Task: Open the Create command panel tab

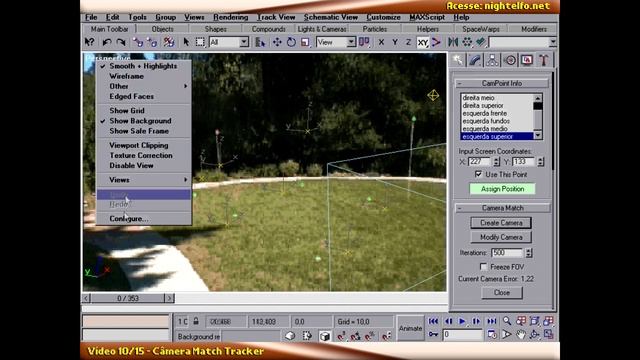Action: (x=458, y=60)
